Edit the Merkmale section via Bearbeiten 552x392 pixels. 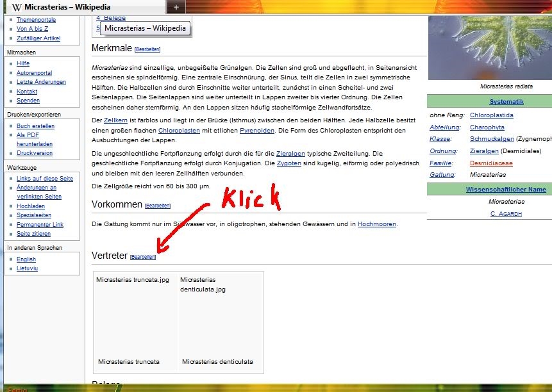pos(147,49)
